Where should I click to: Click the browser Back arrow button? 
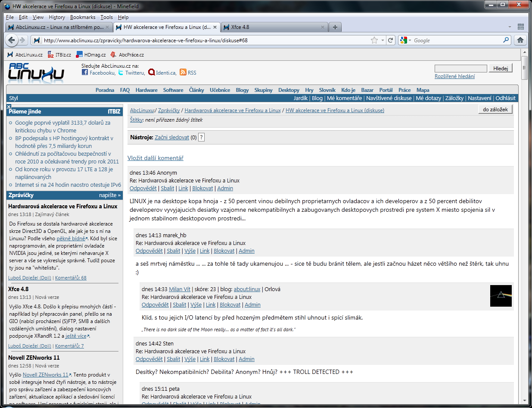click(x=12, y=40)
